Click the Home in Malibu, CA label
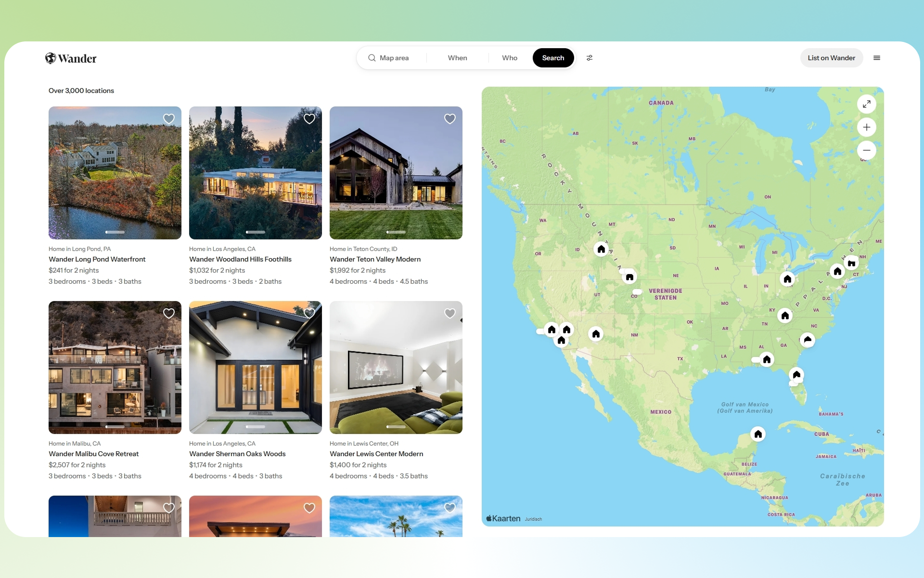 pyautogui.click(x=75, y=444)
